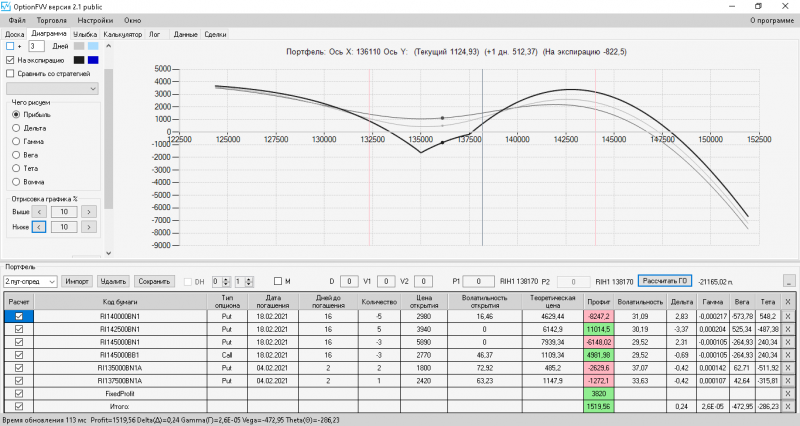Image resolution: width=800 pixels, height=426 pixels.
Task: Open the strategy comparison dropdown
Action: (52, 88)
